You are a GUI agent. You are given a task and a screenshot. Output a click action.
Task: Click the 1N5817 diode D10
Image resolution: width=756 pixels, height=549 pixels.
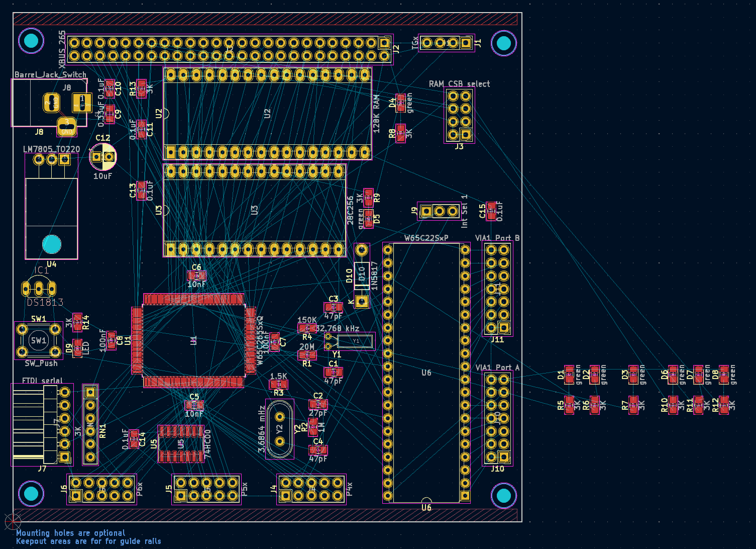362,276
